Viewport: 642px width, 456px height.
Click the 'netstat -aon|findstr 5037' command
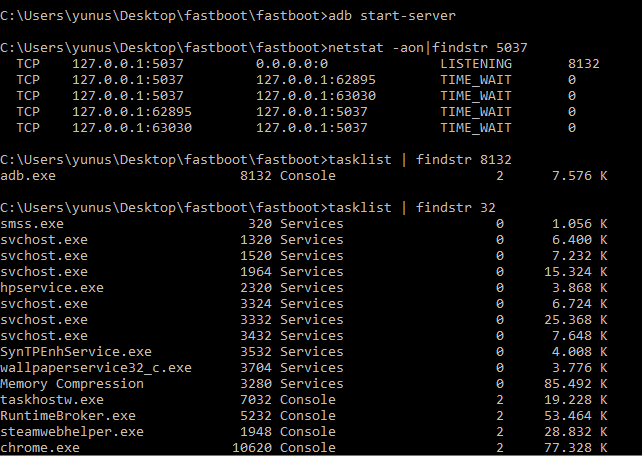point(428,48)
